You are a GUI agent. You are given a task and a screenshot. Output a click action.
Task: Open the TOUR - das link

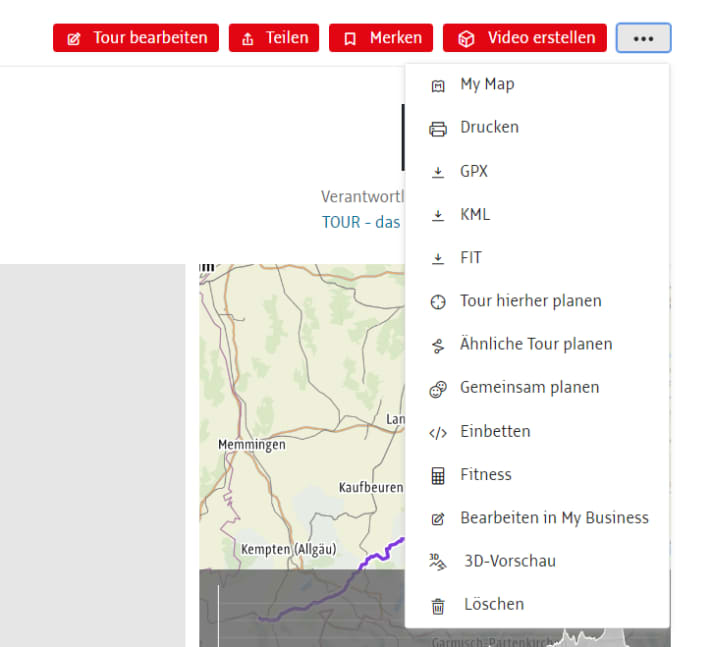coord(361,222)
